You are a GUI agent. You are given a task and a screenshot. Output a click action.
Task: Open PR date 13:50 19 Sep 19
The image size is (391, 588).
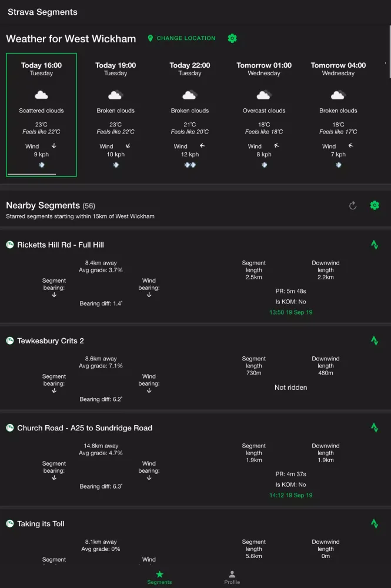pos(290,312)
